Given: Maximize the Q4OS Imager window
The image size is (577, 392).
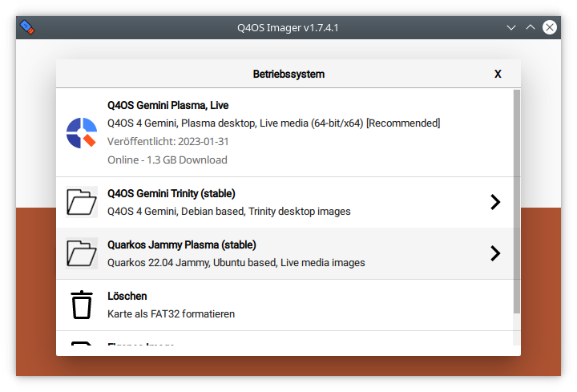Looking at the screenshot, I should (531, 27).
